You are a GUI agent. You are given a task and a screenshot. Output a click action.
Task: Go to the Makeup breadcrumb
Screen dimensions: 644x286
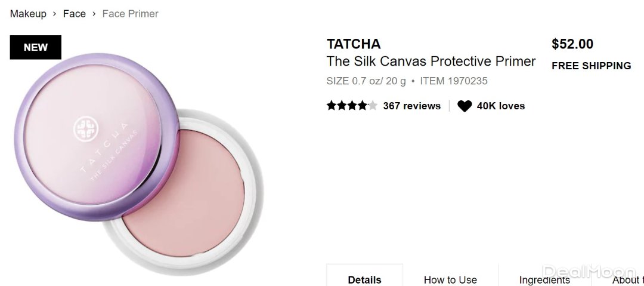coord(28,14)
